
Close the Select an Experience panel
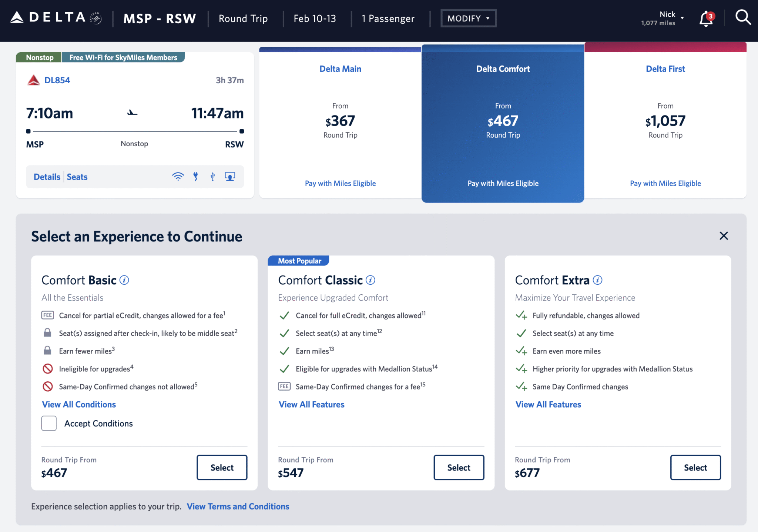[x=723, y=236]
